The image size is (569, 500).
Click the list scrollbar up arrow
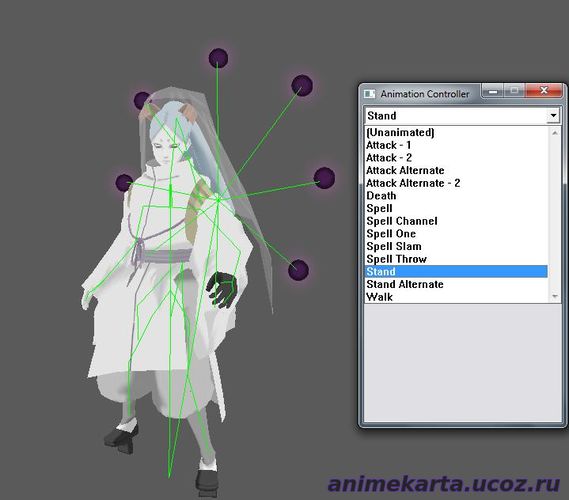coord(554,133)
